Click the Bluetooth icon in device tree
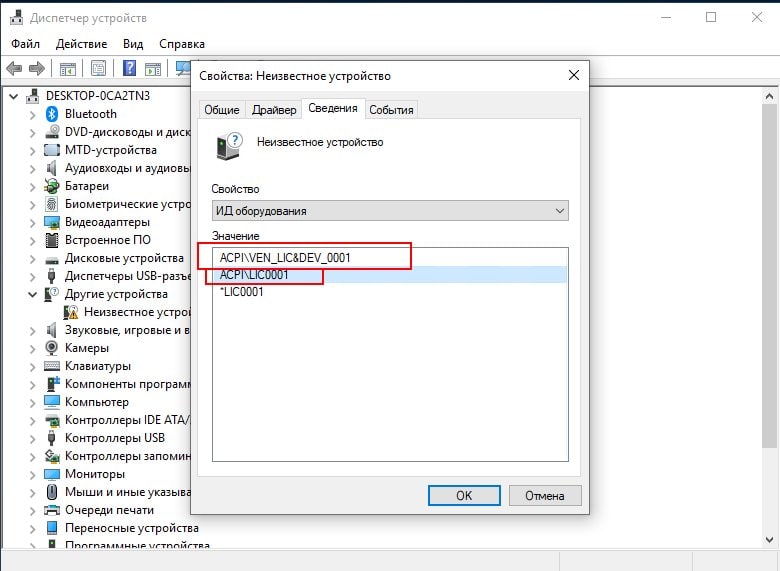 pyautogui.click(x=52, y=114)
